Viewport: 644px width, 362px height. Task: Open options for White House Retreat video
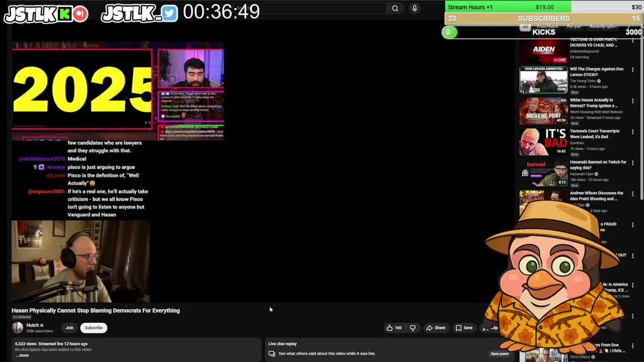click(x=632, y=101)
